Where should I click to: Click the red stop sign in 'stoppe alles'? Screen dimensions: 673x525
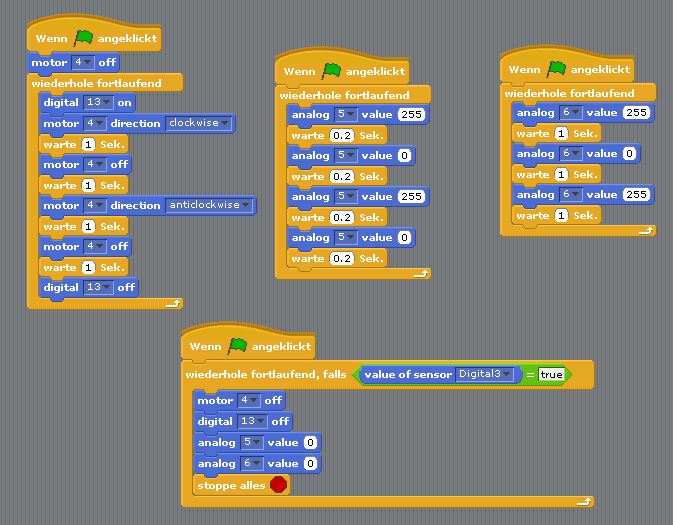coord(278,485)
